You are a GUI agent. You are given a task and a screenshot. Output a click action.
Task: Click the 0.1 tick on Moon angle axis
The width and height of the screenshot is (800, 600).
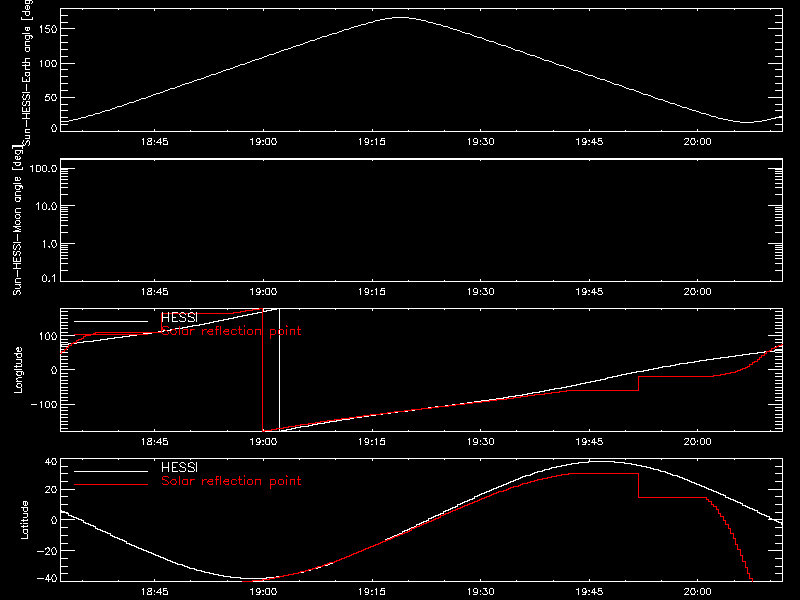(x=49, y=278)
